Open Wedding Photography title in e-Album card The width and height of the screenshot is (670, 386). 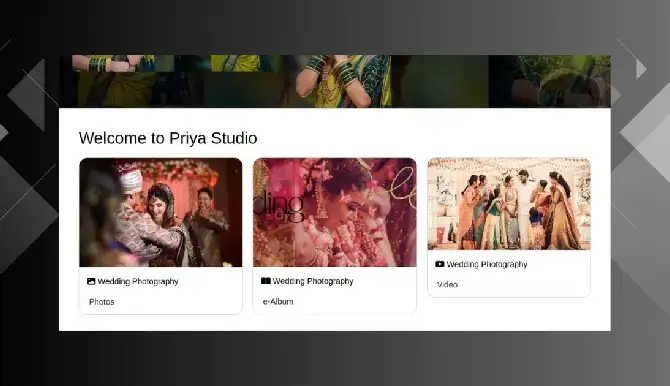click(x=313, y=281)
